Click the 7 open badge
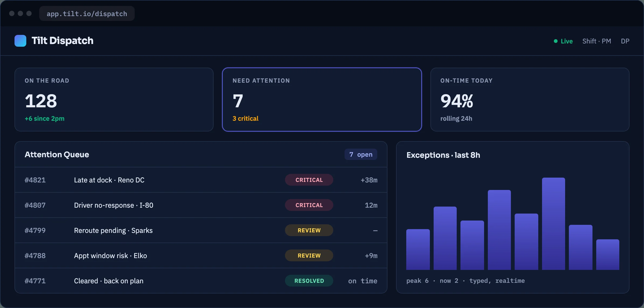 pos(361,155)
